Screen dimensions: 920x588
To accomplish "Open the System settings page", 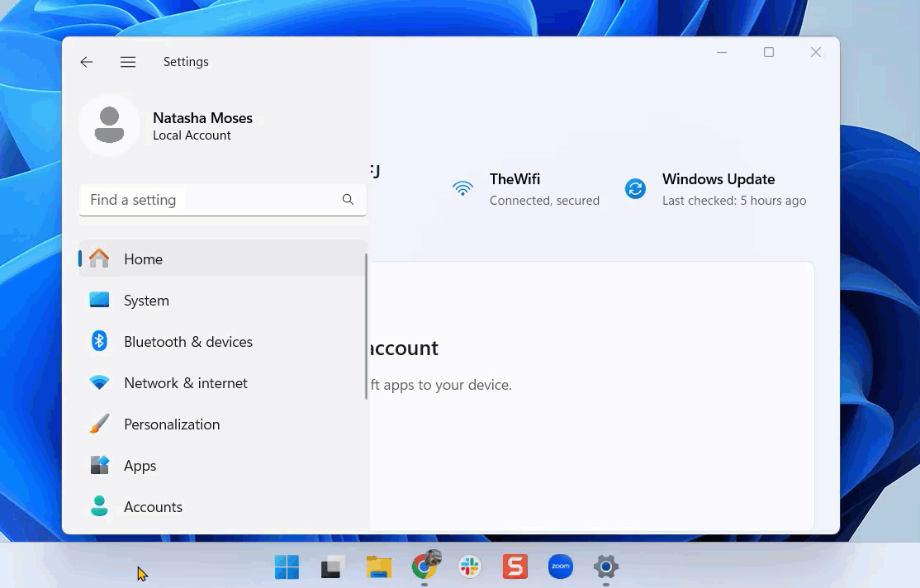I will tap(223, 300).
